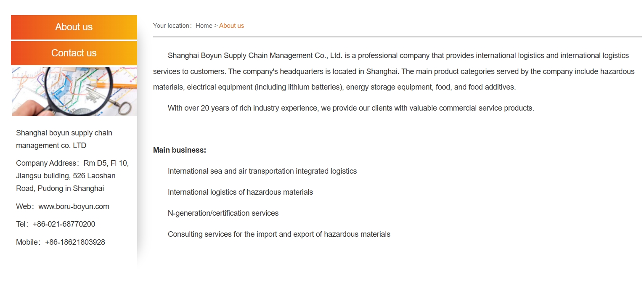This screenshot has height=283, width=644.
Task: Click the Main business heading
Action: click(180, 150)
